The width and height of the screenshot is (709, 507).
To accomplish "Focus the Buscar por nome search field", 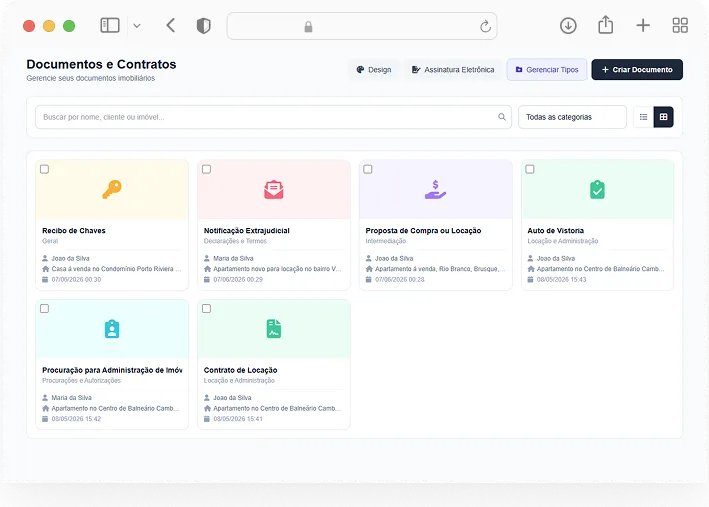I will point(273,117).
